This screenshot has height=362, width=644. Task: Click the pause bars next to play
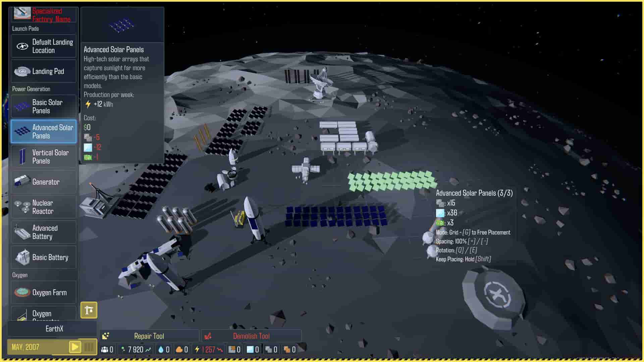pos(89,347)
